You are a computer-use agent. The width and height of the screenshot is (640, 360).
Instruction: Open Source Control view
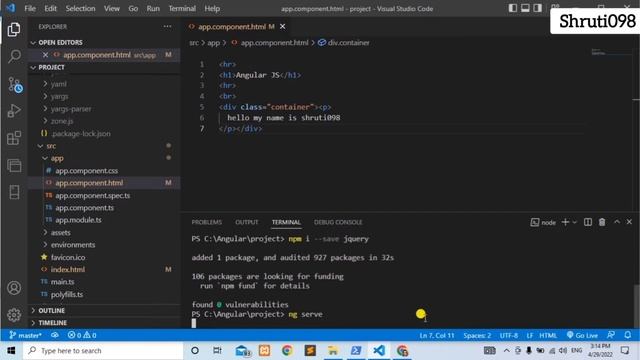tap(15, 85)
